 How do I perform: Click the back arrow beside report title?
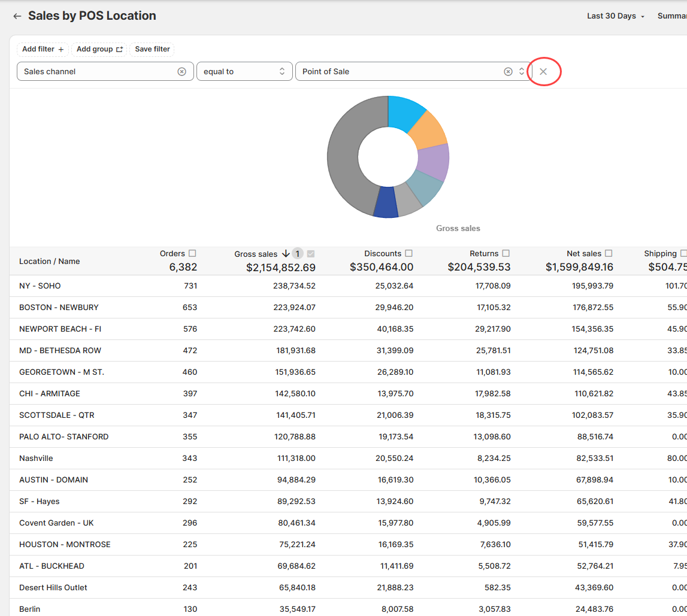pos(17,16)
